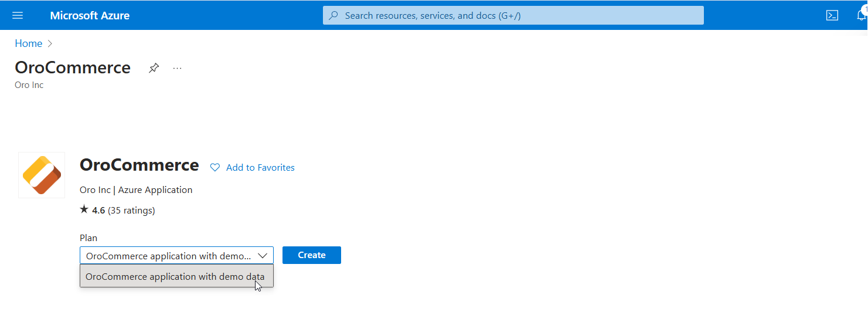
Task: Open the portal hamburger menu
Action: click(18, 15)
